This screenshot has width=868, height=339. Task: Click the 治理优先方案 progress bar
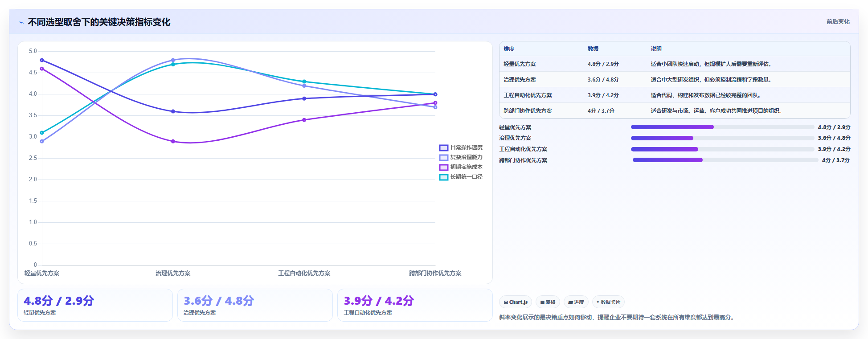coord(722,138)
